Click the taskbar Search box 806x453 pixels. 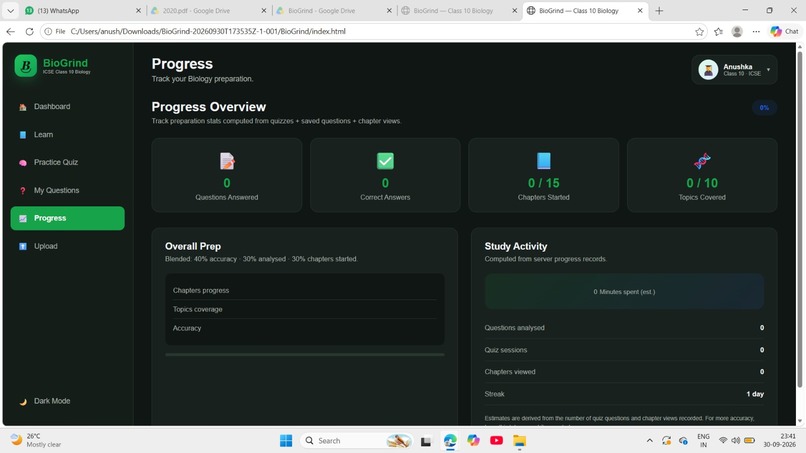click(x=357, y=441)
